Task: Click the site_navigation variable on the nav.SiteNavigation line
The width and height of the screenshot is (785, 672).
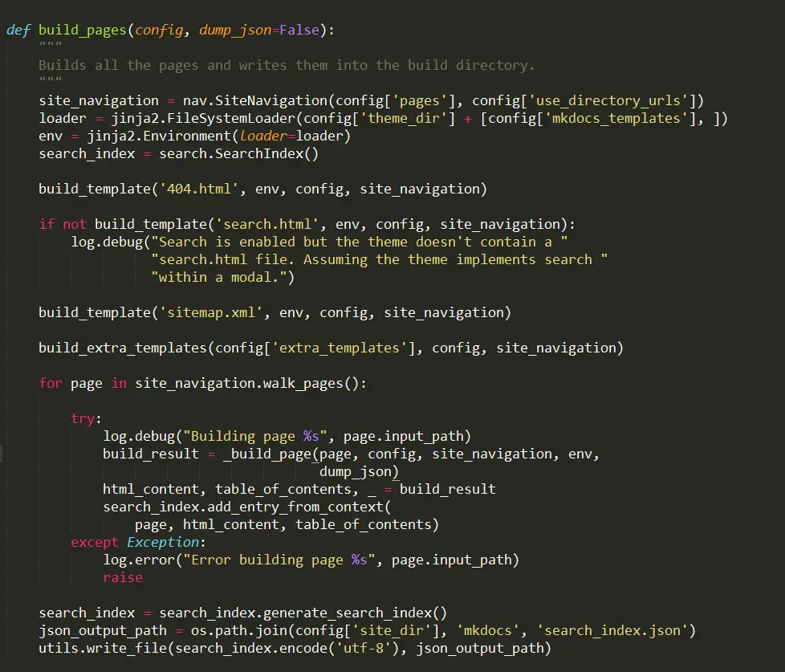Action: click(x=99, y=100)
